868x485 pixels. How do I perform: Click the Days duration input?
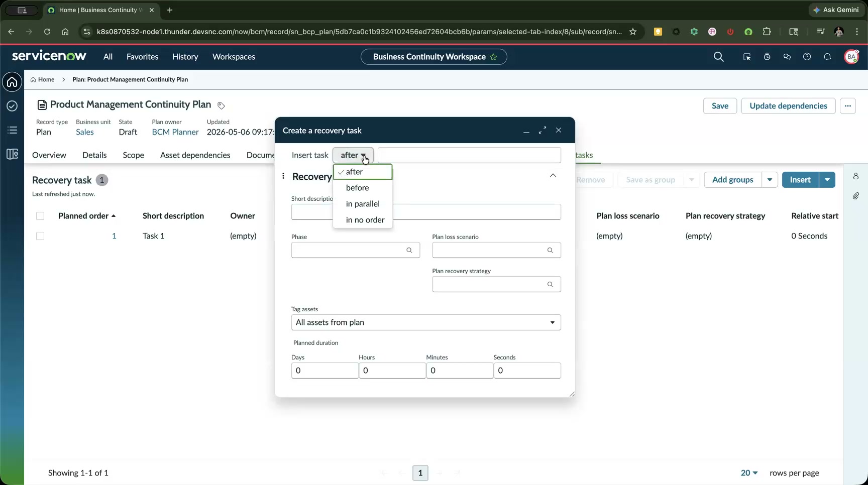(x=324, y=371)
